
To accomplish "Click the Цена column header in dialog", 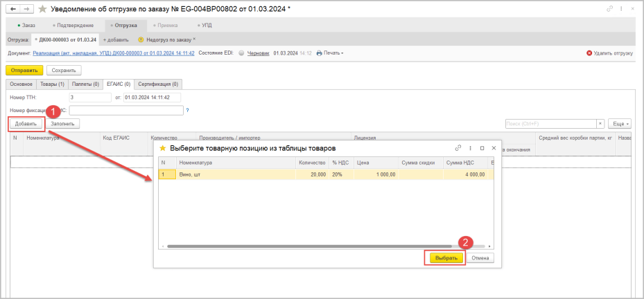I will point(376,163).
